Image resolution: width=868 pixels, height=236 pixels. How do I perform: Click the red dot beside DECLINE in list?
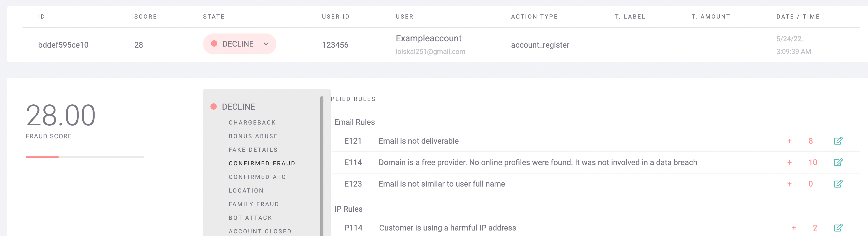[x=213, y=106]
